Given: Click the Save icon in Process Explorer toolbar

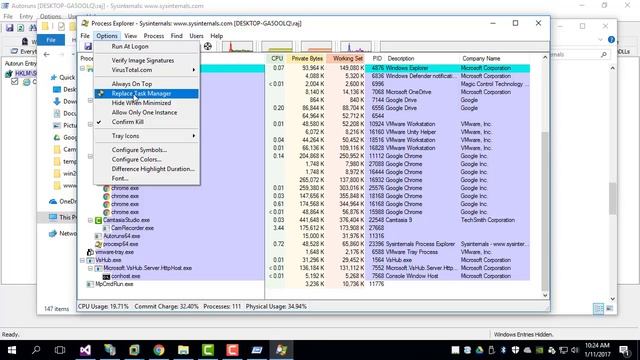Looking at the screenshot, I should [88, 47].
